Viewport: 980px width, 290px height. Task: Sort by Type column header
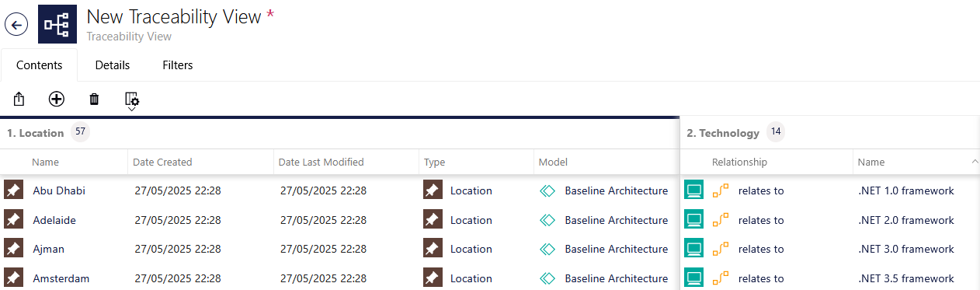[434, 162]
